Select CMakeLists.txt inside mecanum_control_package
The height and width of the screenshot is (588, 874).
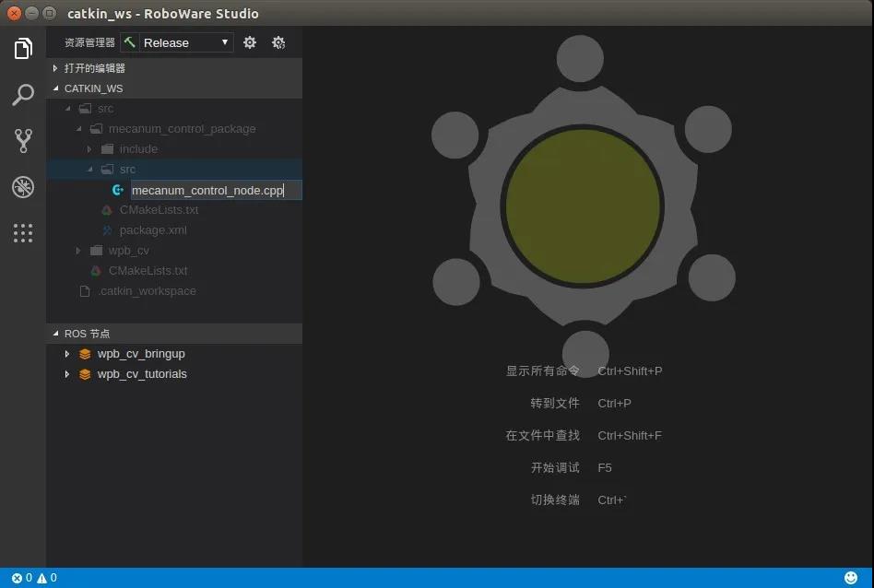pyautogui.click(x=159, y=210)
